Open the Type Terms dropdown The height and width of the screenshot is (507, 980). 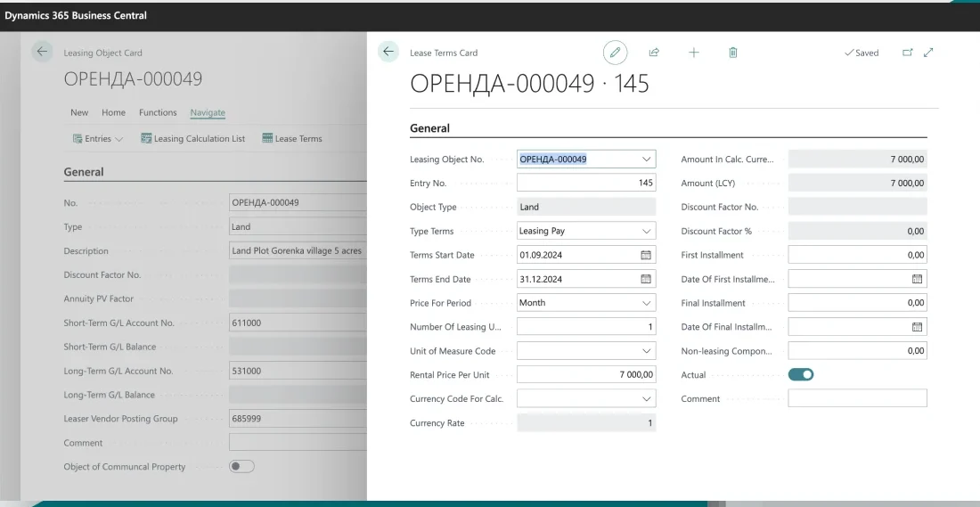pyautogui.click(x=646, y=231)
